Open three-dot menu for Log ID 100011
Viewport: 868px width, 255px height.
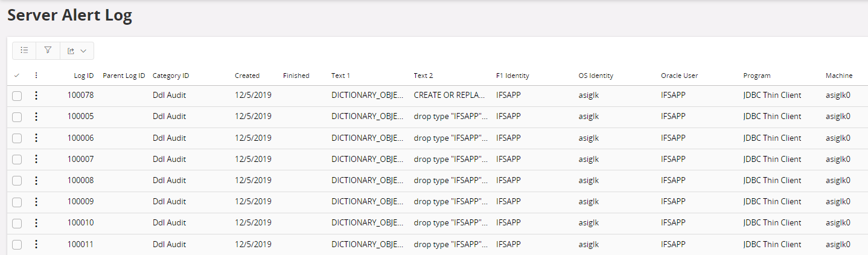(x=36, y=245)
